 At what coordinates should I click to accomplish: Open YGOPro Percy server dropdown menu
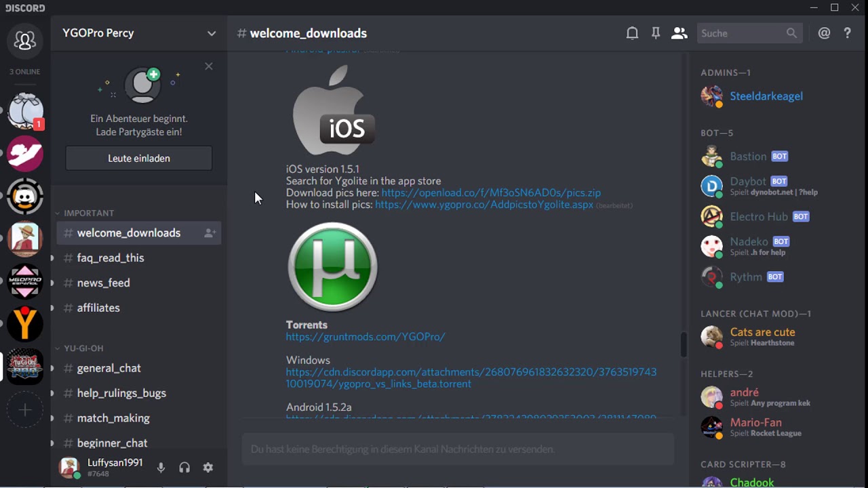(x=212, y=33)
